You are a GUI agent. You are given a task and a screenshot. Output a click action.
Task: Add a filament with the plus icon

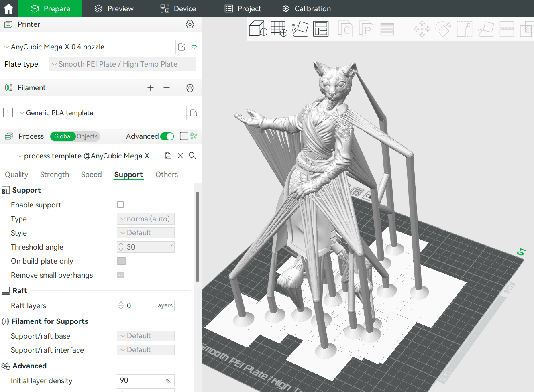tap(151, 88)
